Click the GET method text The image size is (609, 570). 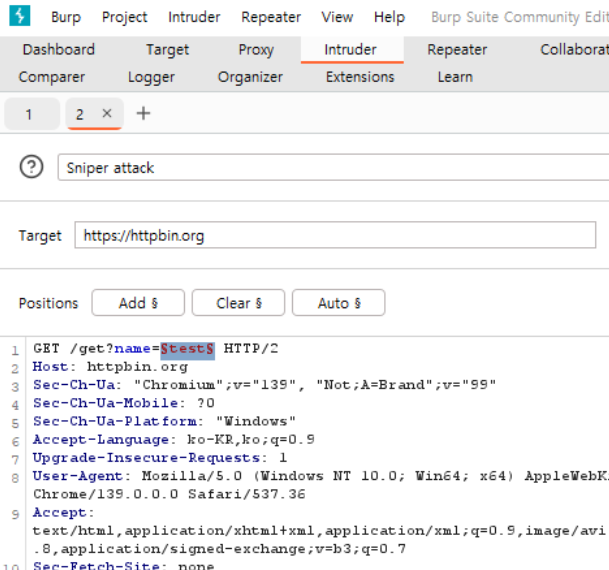(x=46, y=349)
